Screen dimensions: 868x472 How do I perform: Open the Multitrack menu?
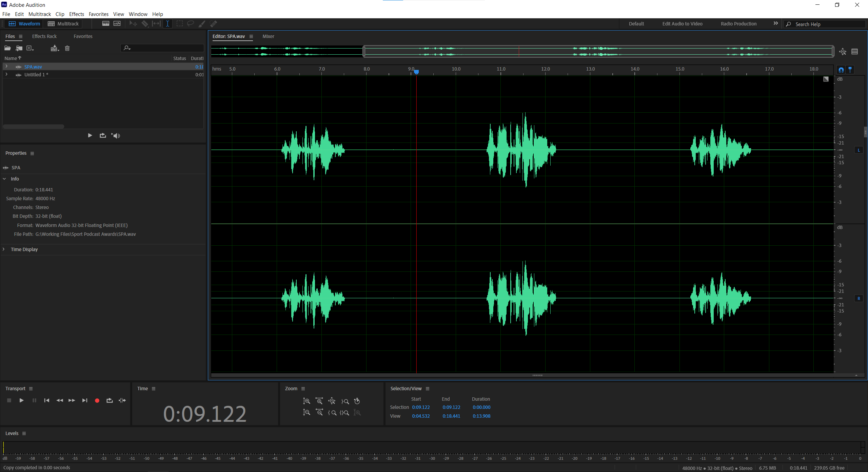pos(40,14)
